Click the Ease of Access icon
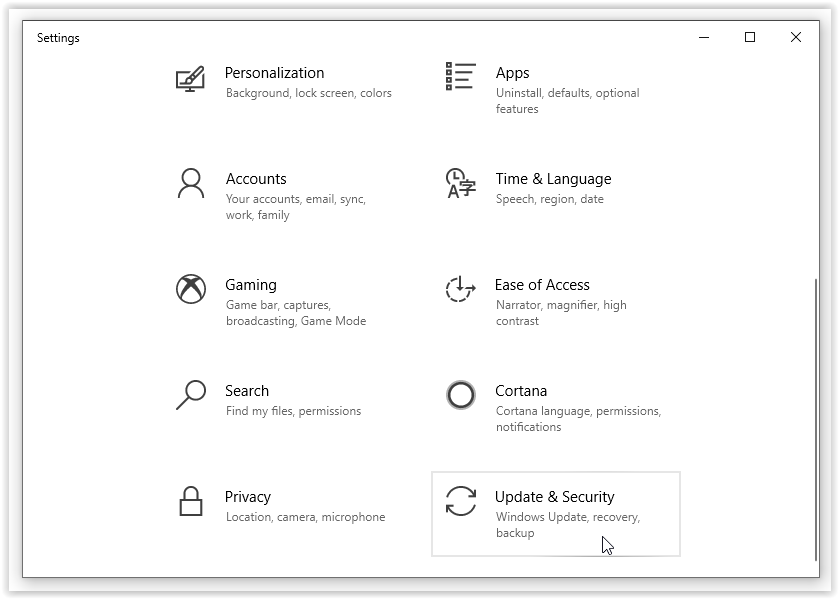Image resolution: width=839 pixels, height=599 pixels. (x=460, y=289)
